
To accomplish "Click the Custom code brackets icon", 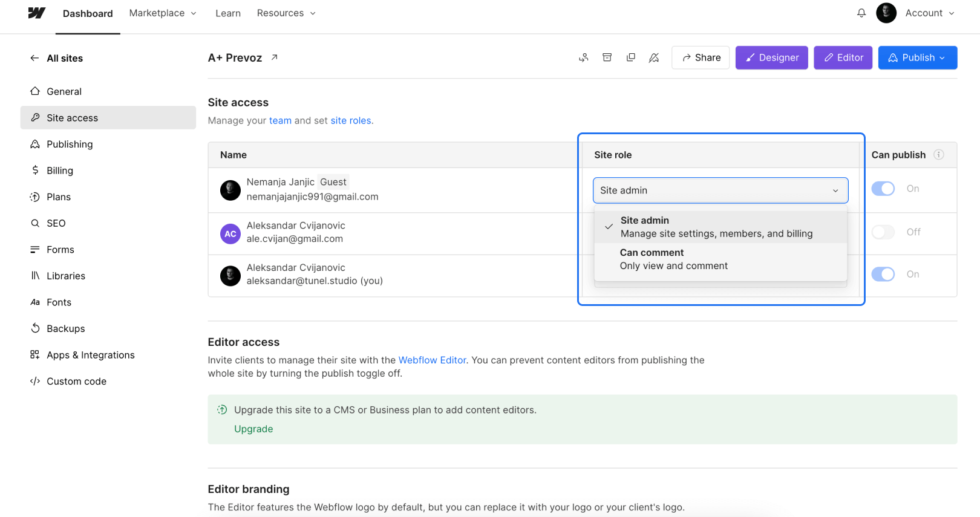I will [35, 381].
